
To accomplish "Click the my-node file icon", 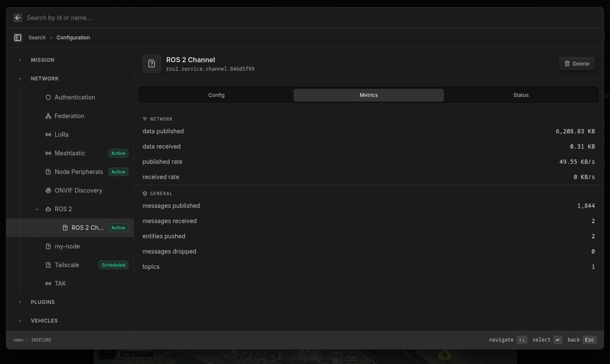I will (x=48, y=246).
